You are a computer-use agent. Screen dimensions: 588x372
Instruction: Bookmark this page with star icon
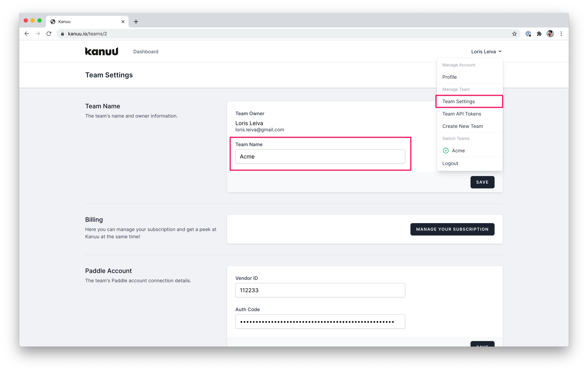[514, 34]
